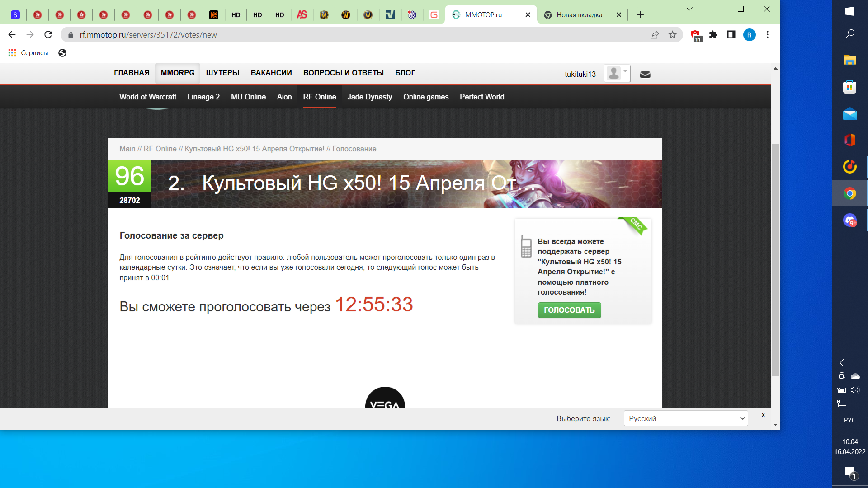868x488 pixels.
Task: Open the volume control in the tray
Action: click(x=855, y=390)
